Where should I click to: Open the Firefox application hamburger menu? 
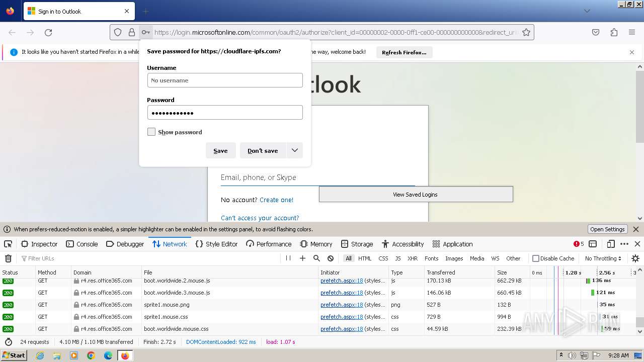pos(632,32)
